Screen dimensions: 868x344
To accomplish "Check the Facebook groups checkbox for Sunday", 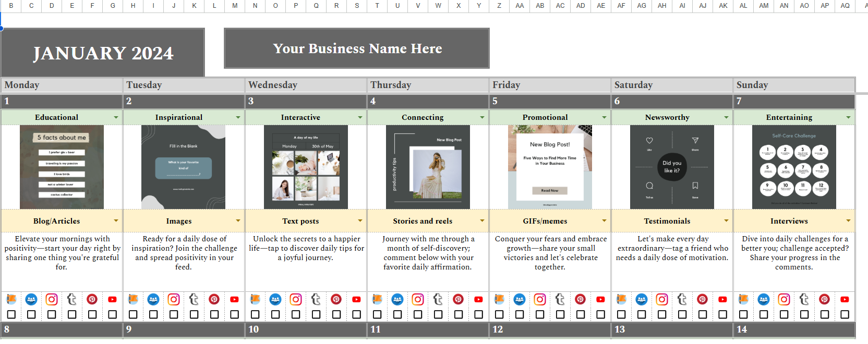I will pyautogui.click(x=764, y=314).
